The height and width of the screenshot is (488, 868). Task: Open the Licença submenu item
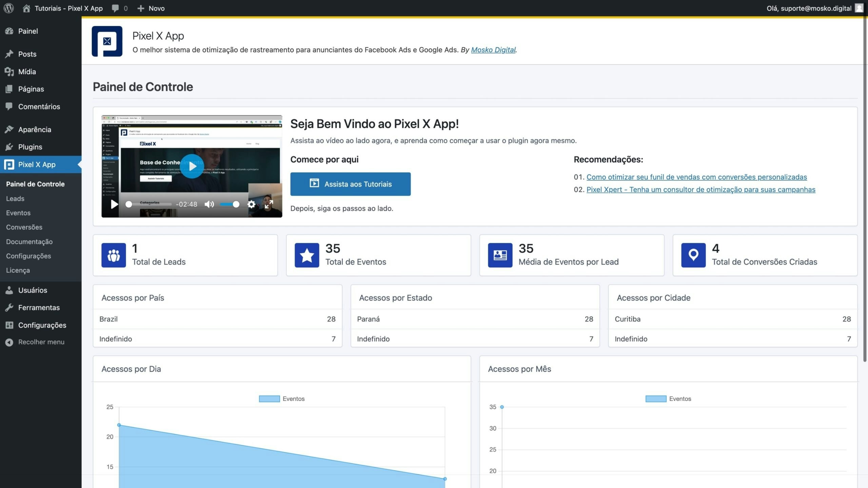18,270
